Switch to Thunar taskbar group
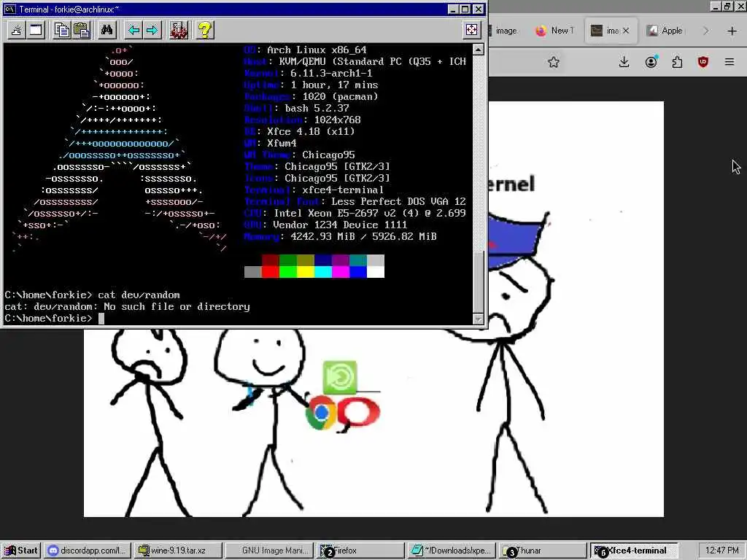The image size is (747, 560). click(543, 551)
